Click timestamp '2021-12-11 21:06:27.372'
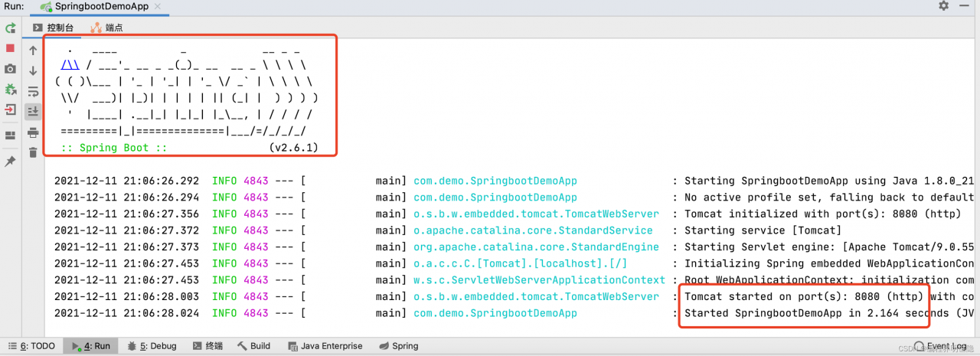980x356 pixels. click(126, 230)
